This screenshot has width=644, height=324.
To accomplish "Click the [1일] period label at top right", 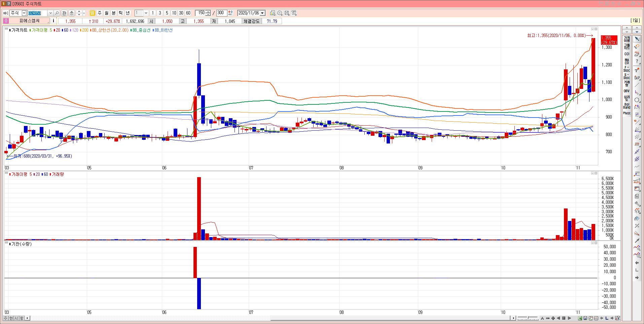I will coord(635,21).
